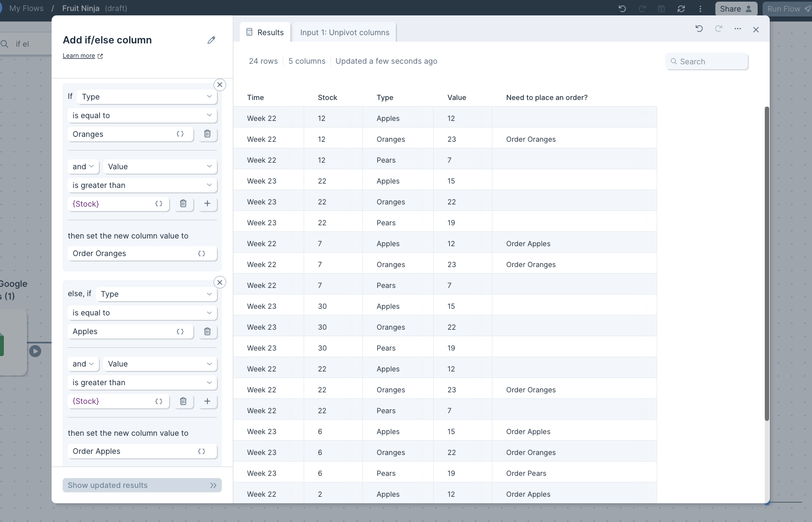Click the Order Apples output input

tap(142, 451)
